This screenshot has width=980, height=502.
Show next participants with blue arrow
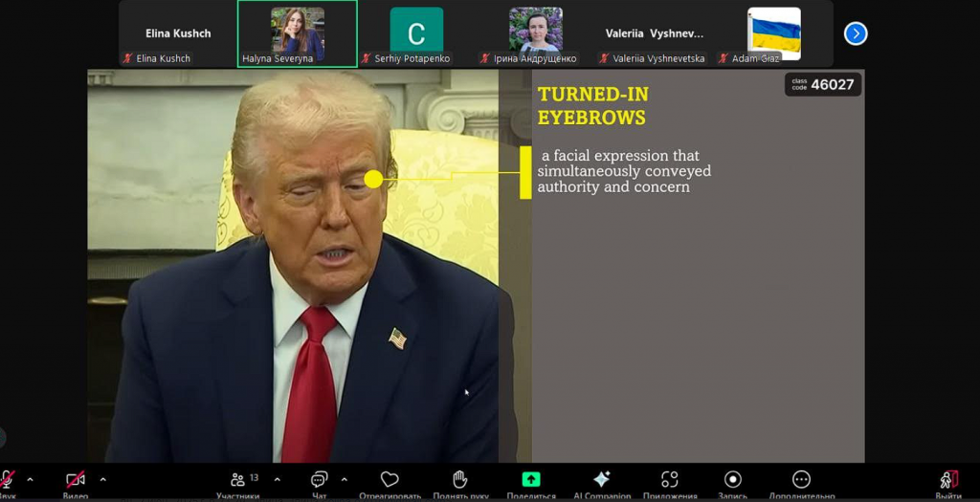[x=856, y=34]
